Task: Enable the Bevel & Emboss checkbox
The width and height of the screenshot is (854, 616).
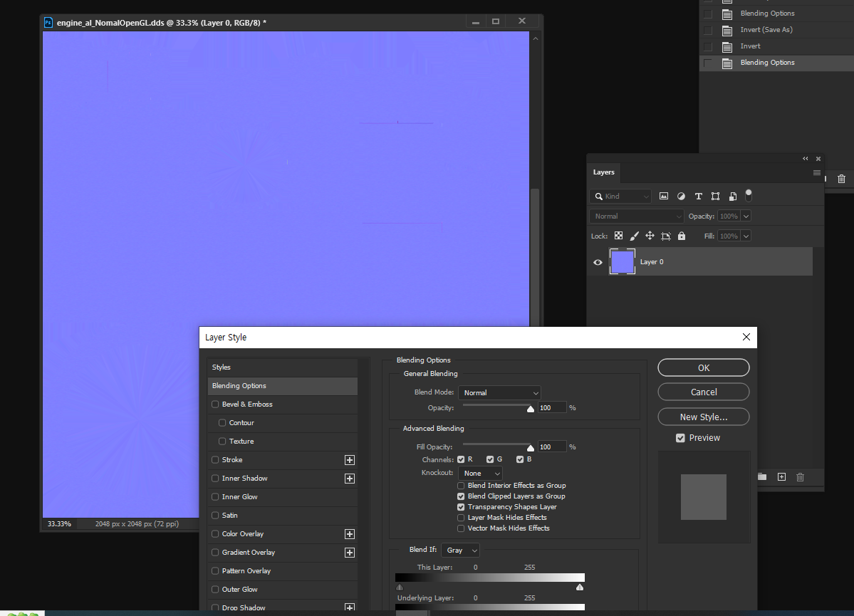Action: click(215, 404)
